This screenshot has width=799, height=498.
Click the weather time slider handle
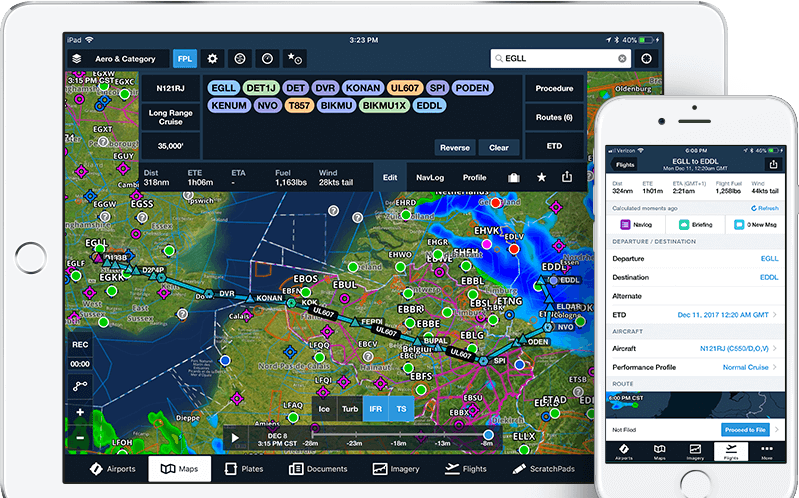click(488, 435)
